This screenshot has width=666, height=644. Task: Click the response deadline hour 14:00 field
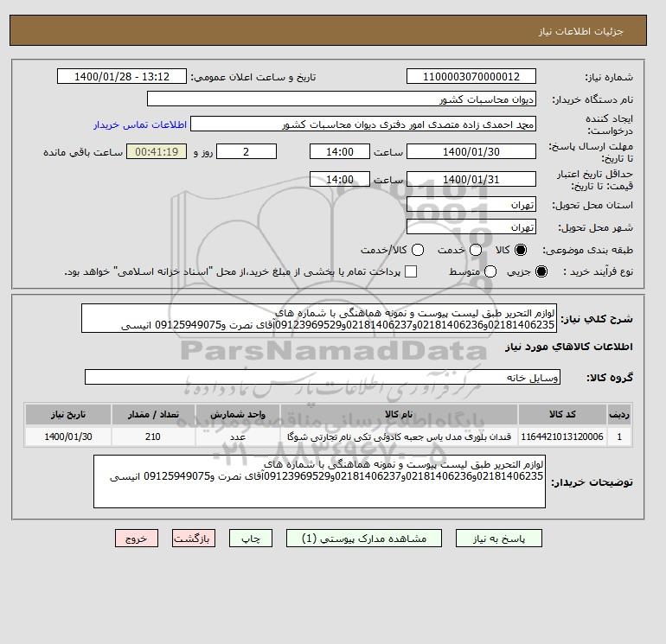click(x=340, y=151)
